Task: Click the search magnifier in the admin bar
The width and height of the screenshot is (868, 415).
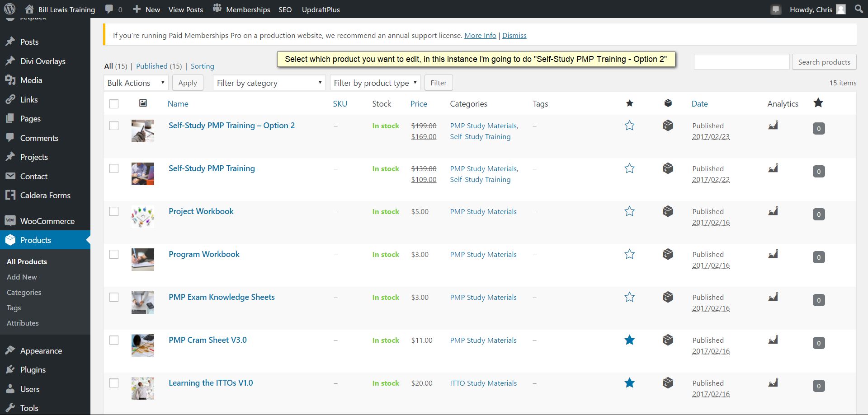Action: point(859,9)
